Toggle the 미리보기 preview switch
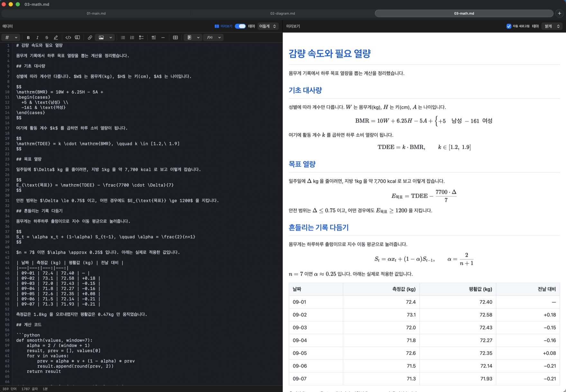Screen dimensions: 566x392 (x=240, y=26)
